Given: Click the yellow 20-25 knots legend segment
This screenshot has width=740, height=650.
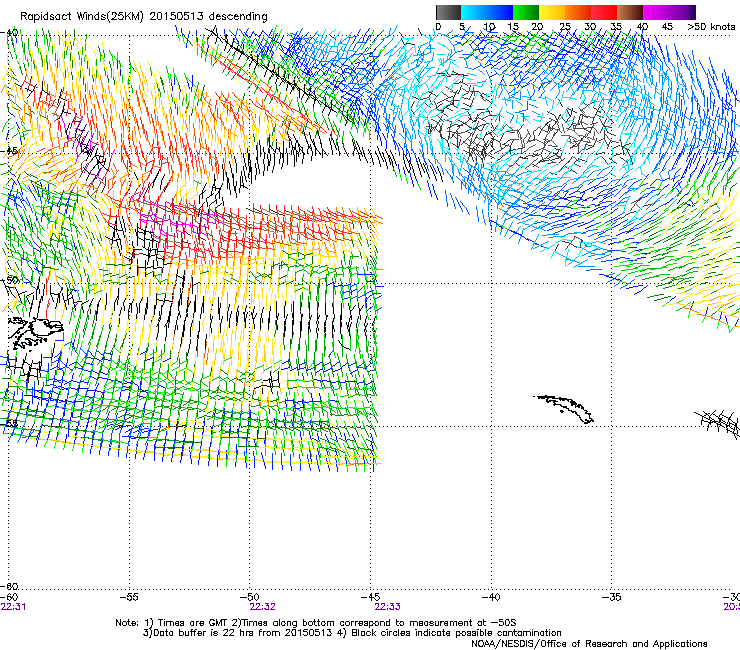Looking at the screenshot, I should point(552,12).
